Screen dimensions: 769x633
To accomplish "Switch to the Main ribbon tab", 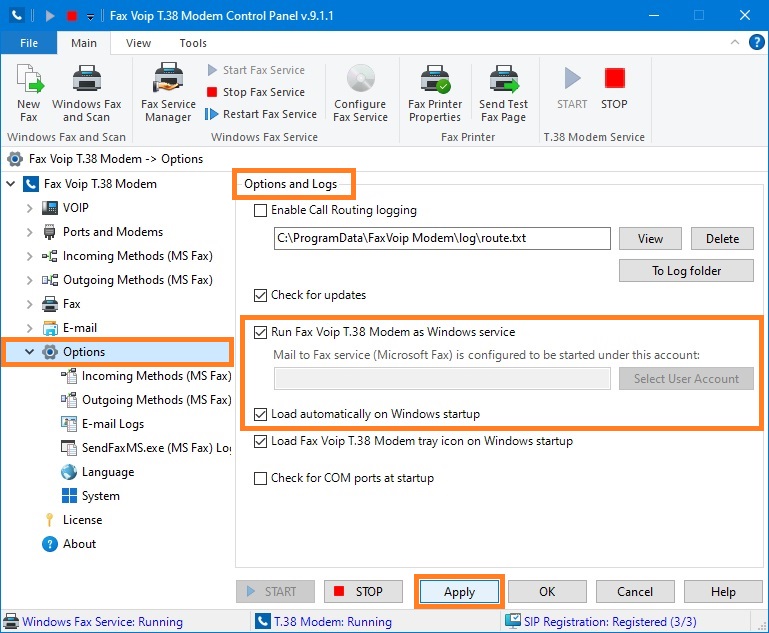I will (84, 43).
